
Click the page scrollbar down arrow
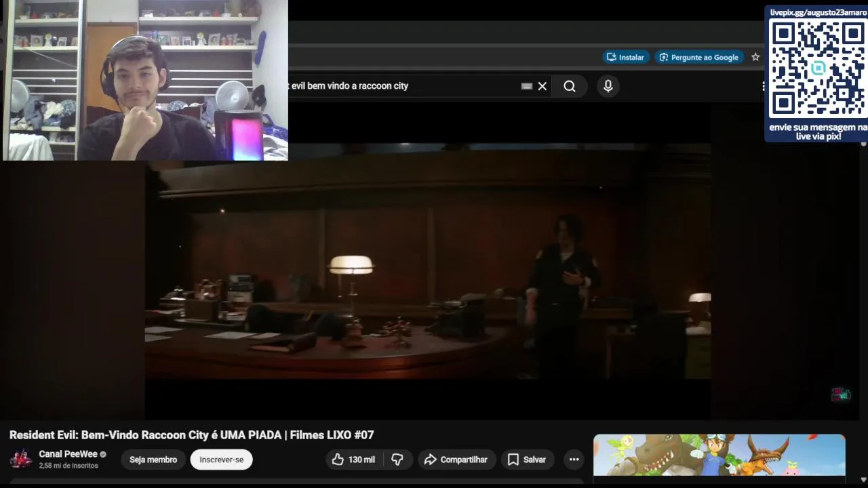pos(863,480)
